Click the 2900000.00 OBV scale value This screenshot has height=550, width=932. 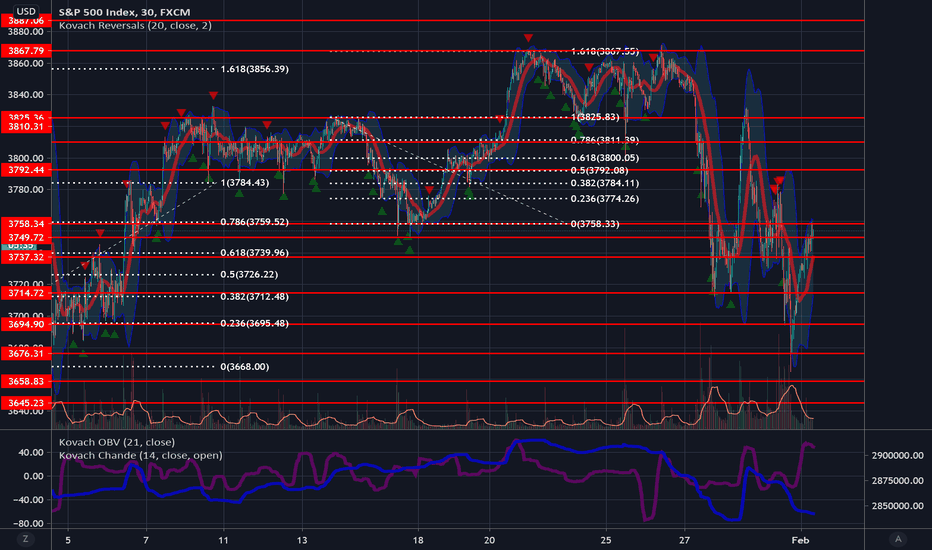click(898, 455)
